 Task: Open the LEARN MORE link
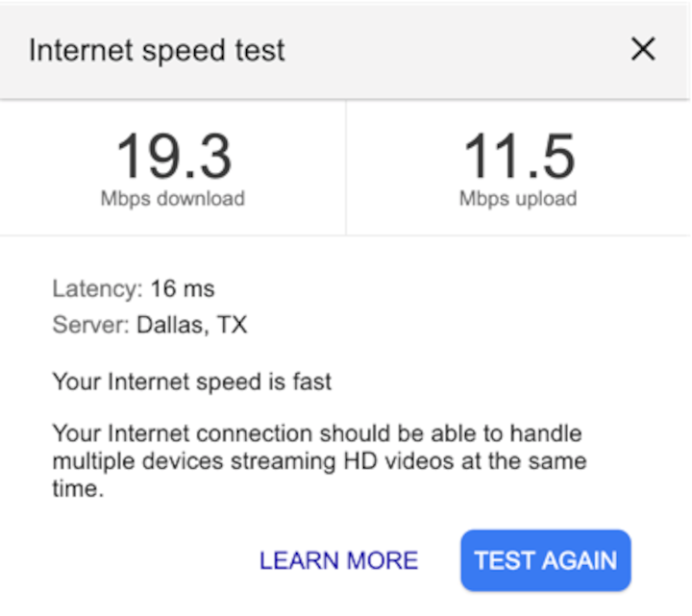pyautogui.click(x=338, y=560)
